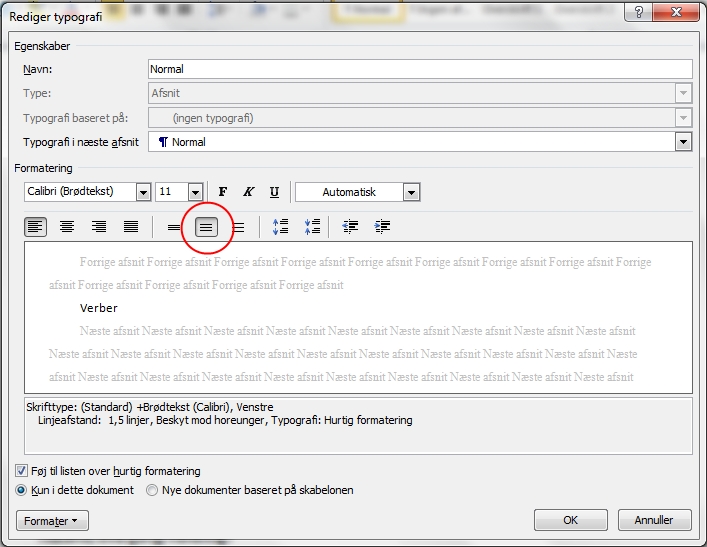Open the 'Automatisk' font color picker
Viewport: 707px width, 547px height.
click(x=411, y=192)
